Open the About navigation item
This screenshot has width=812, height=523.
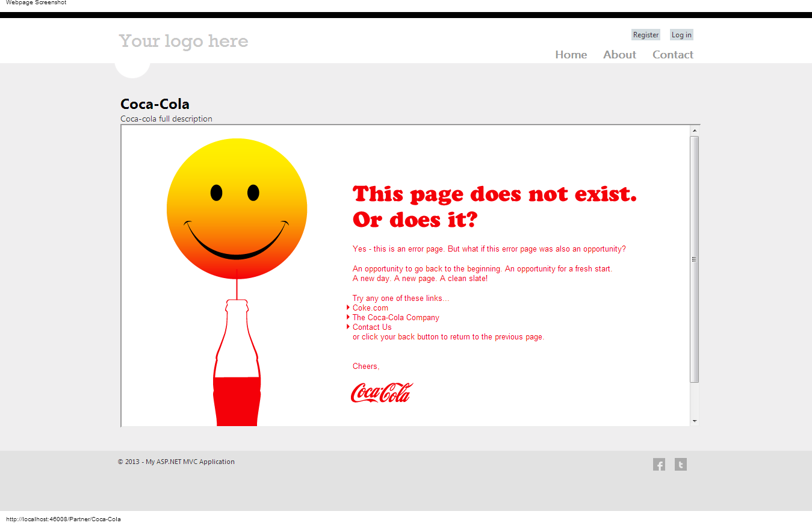click(619, 54)
